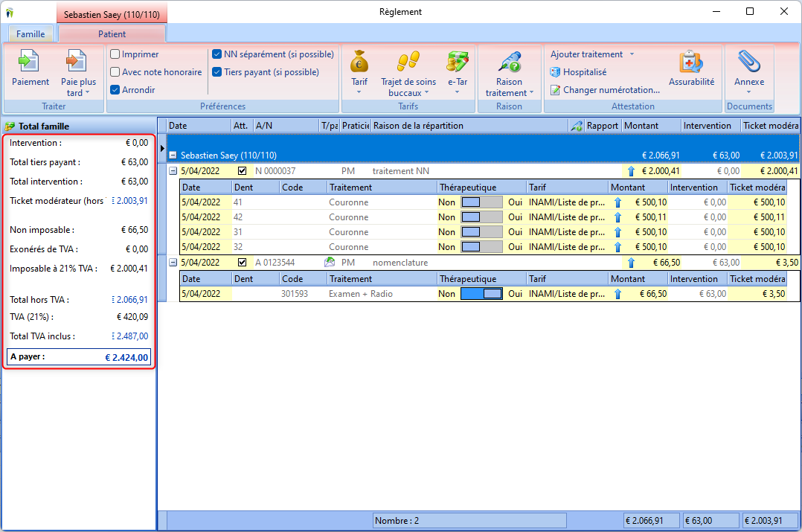Click the Hospitalisé icon
Viewport: 802px width, 532px height.
coord(555,72)
